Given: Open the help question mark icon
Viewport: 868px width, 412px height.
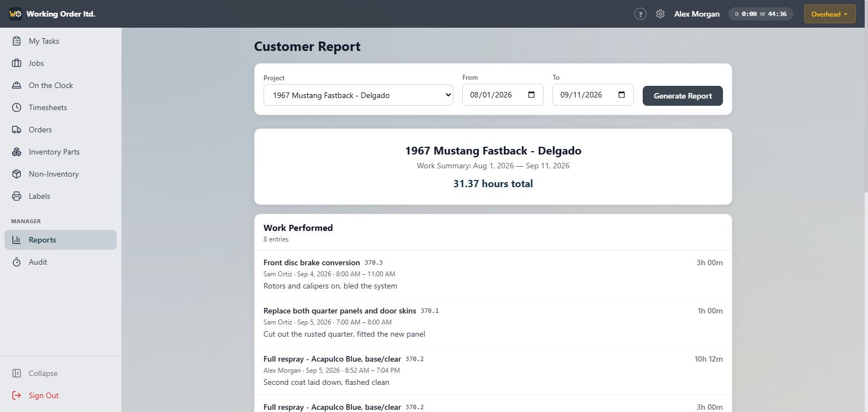Looking at the screenshot, I should click(640, 14).
